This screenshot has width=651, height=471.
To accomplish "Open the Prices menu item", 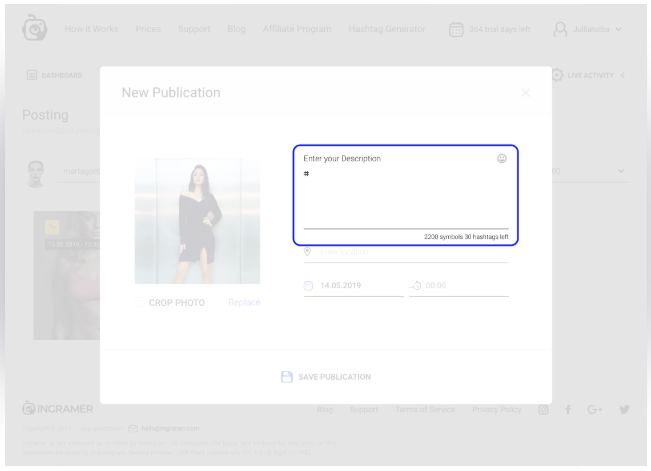I will pos(148,29).
